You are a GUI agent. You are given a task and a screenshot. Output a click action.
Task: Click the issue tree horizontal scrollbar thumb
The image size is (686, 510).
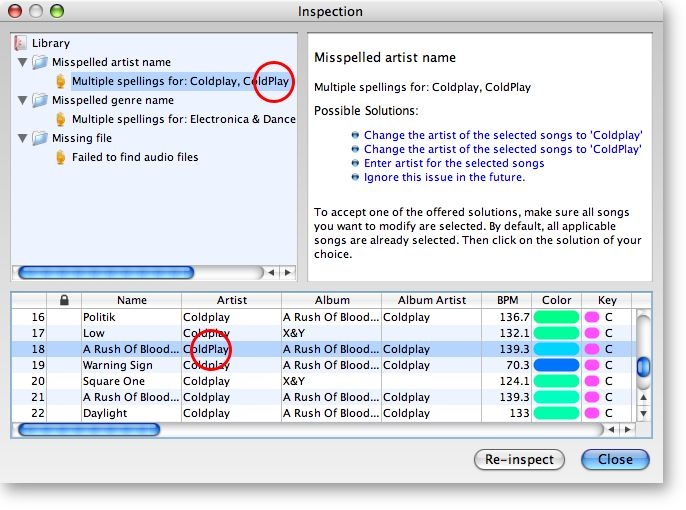106,272
